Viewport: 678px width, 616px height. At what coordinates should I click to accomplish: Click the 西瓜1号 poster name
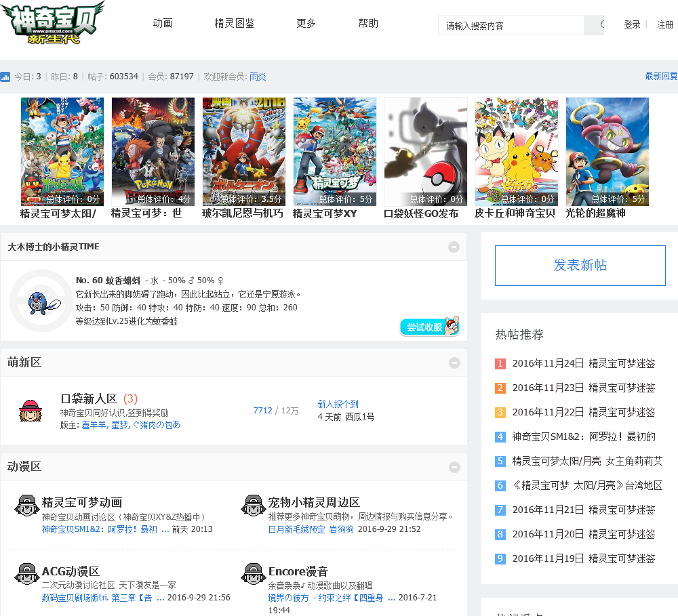pos(360,417)
